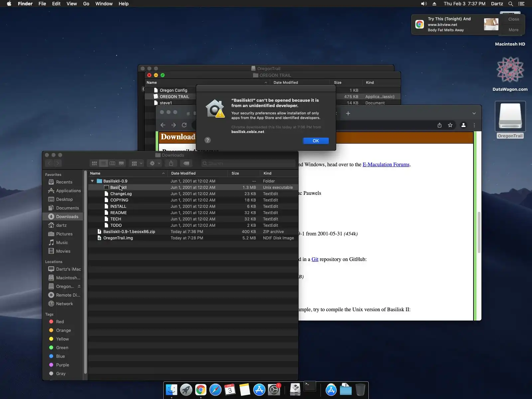Collapse the BasiliskII-0.9 folder disclosure triangle
Screen dimensions: 532x399
(x=92, y=181)
